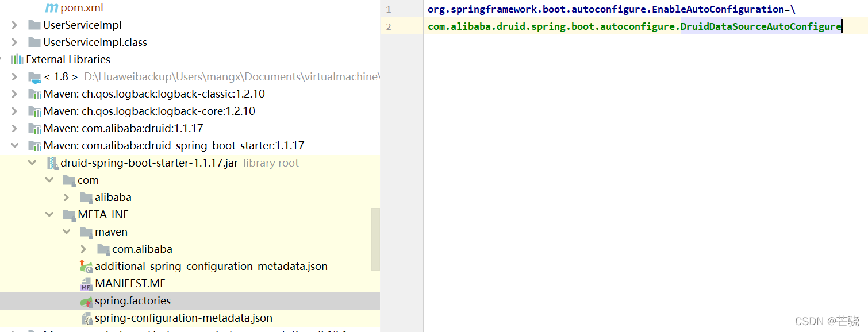Click the com.alibaba folder icon
The image size is (868, 332).
pos(103,249)
